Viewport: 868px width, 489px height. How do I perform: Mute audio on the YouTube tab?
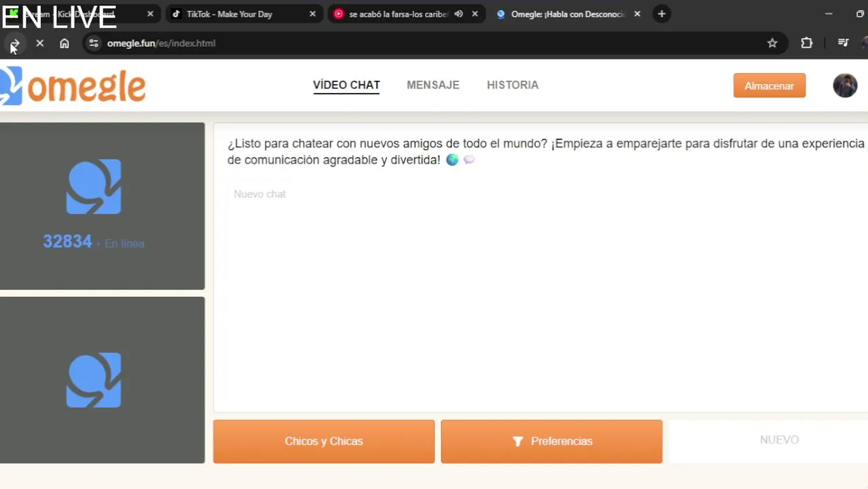(x=459, y=14)
